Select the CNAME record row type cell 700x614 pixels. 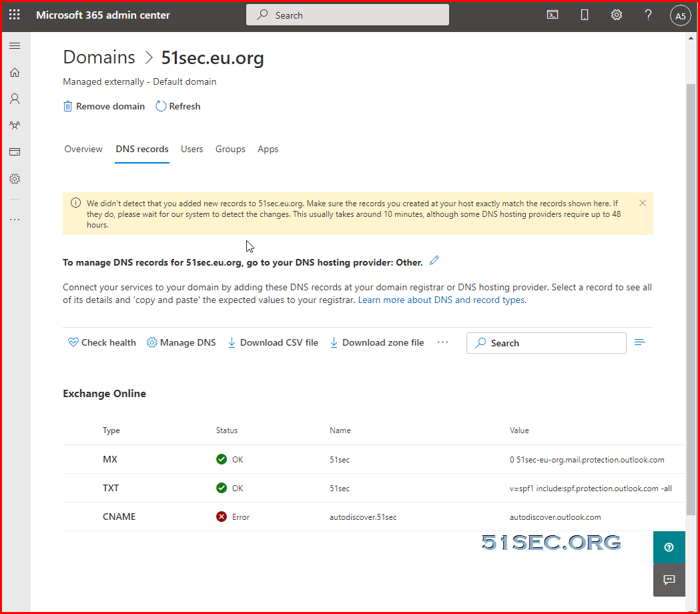pyautogui.click(x=119, y=517)
